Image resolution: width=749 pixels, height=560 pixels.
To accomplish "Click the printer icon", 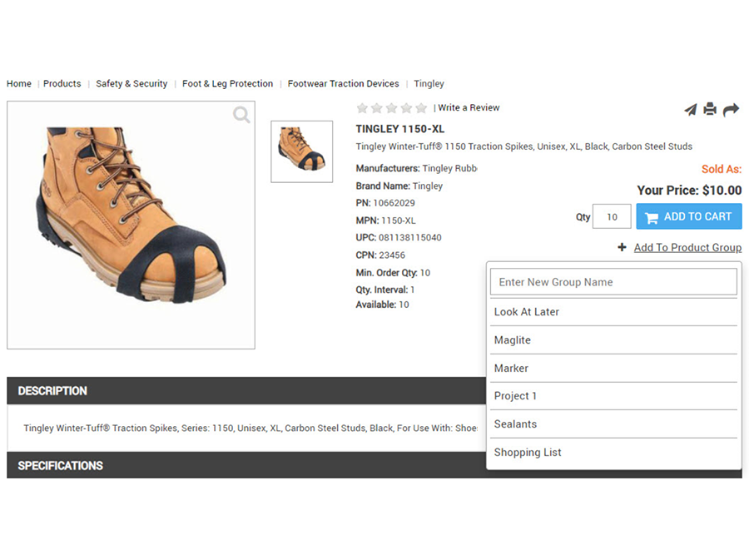I will (x=710, y=109).
